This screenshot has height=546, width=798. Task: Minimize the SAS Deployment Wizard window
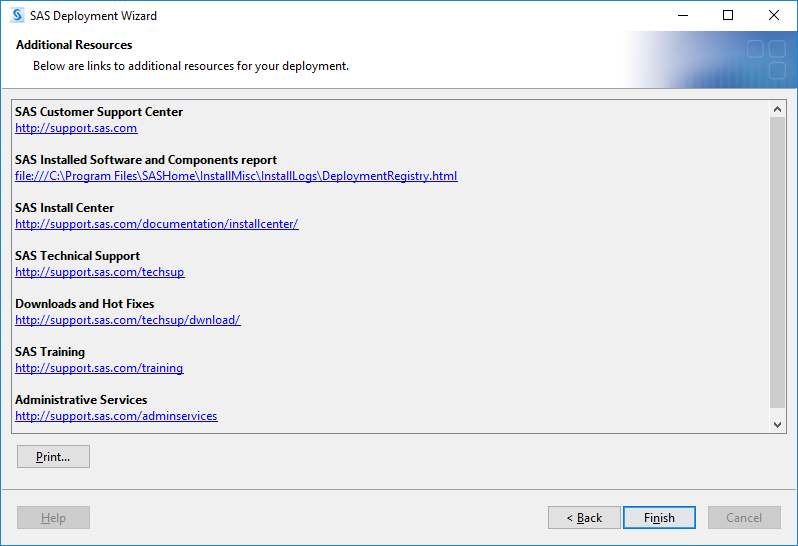683,15
